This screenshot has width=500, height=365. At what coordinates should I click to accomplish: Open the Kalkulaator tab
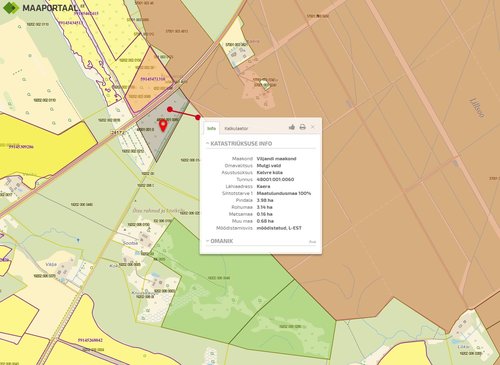(x=236, y=128)
